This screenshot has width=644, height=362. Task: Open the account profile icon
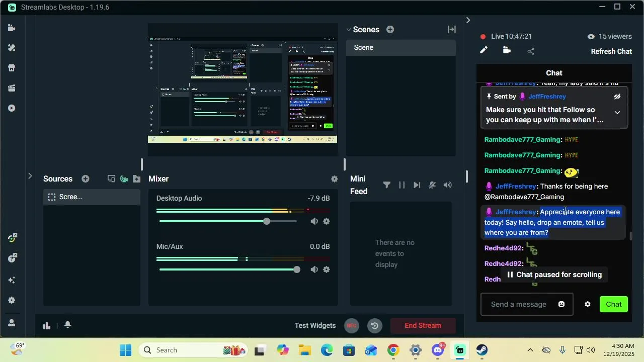12,323
